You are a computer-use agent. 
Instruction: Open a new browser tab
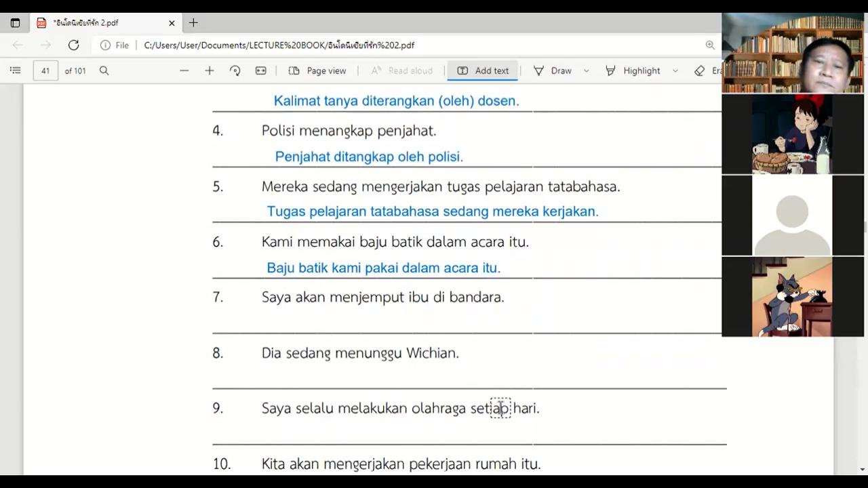[193, 22]
